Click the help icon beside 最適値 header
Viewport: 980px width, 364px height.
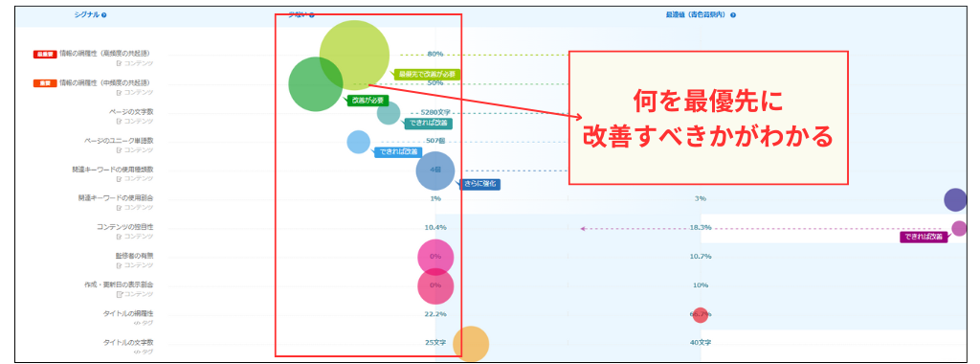[732, 15]
